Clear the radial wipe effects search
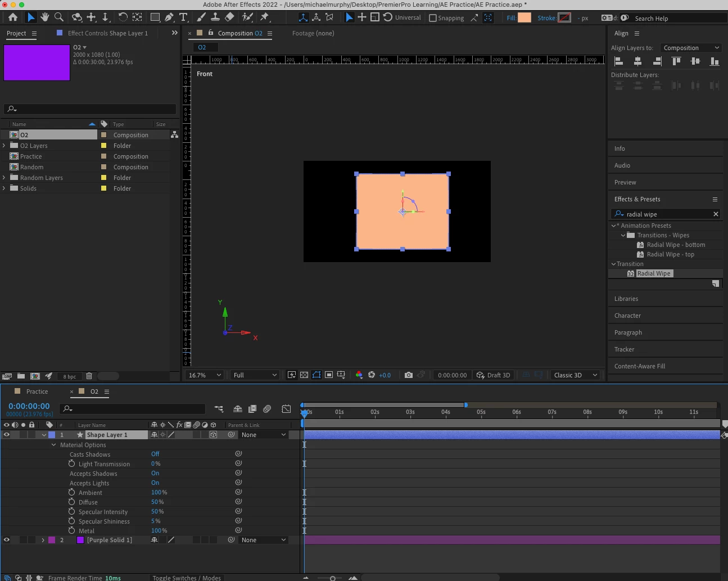The image size is (728, 581). [x=716, y=214]
